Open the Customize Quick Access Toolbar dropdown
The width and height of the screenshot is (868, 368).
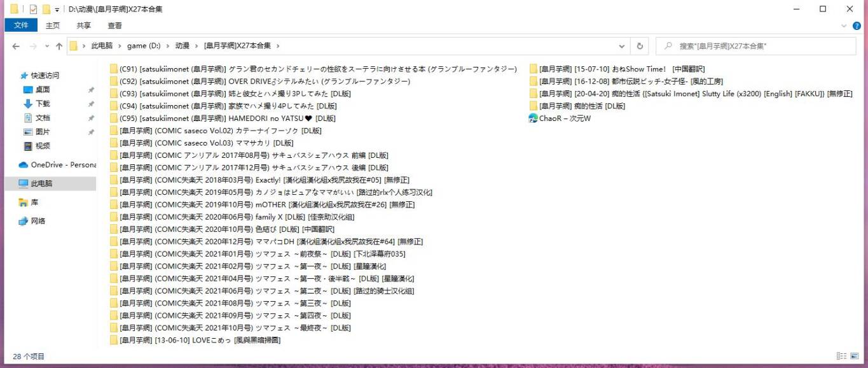click(x=57, y=10)
